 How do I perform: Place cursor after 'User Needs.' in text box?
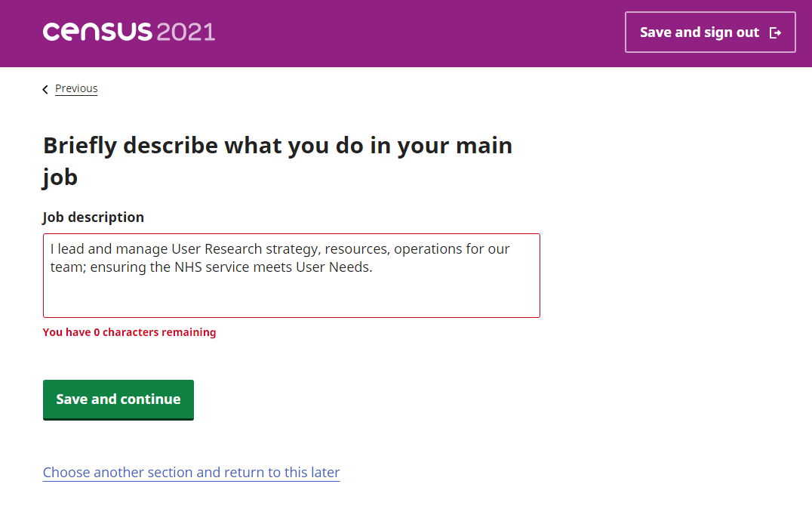(x=374, y=267)
